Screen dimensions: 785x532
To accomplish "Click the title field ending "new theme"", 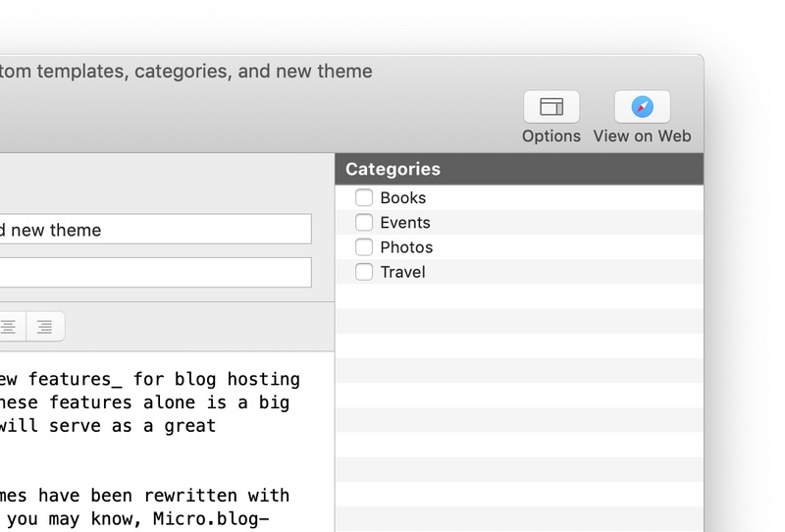I will 156,229.
